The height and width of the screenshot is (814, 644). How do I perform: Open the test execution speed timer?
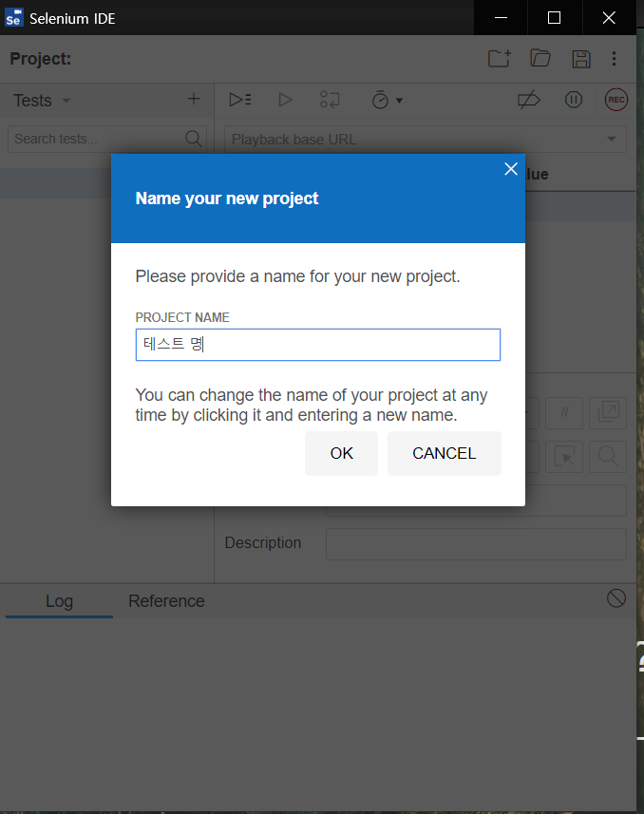pos(386,100)
